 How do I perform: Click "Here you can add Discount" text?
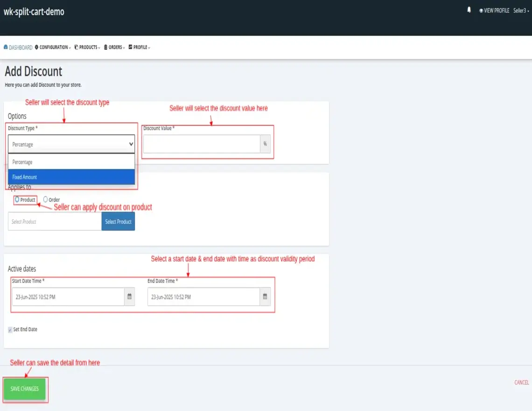(x=43, y=85)
